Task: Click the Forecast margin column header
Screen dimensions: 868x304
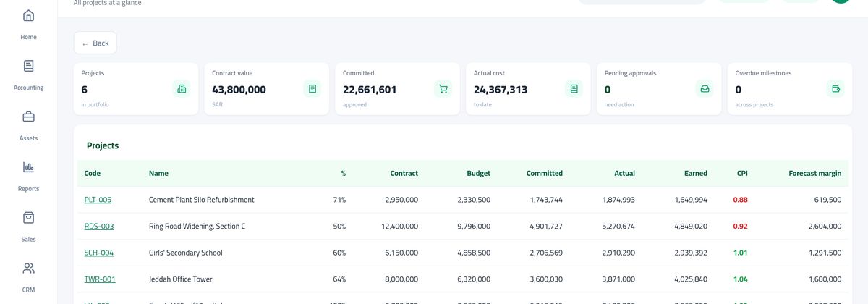Action: coord(814,174)
